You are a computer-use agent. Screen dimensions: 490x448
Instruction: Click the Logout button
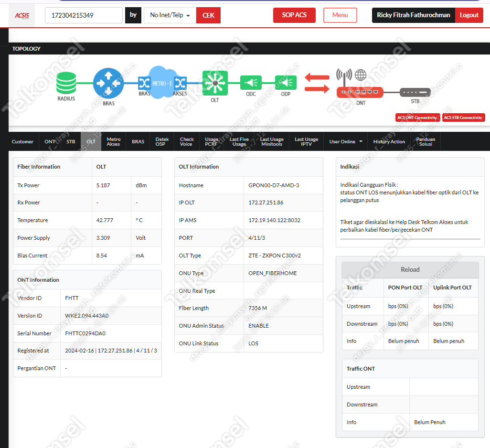click(469, 15)
